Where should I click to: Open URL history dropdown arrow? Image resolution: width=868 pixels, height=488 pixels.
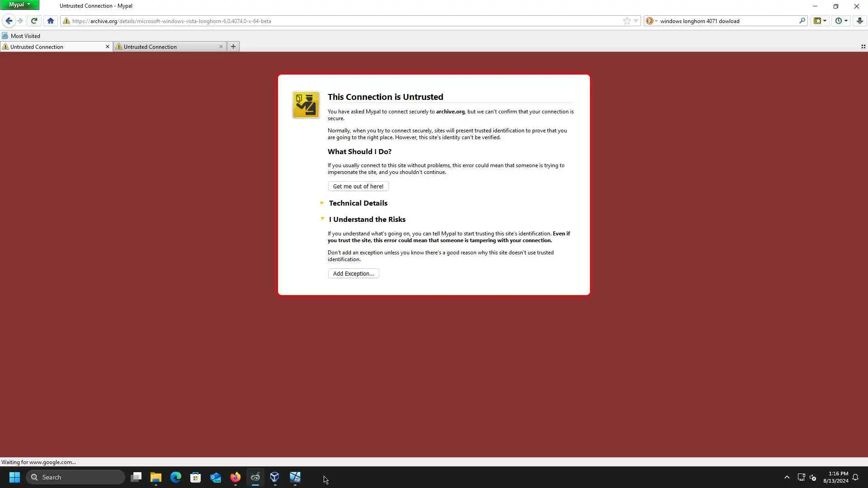(636, 21)
